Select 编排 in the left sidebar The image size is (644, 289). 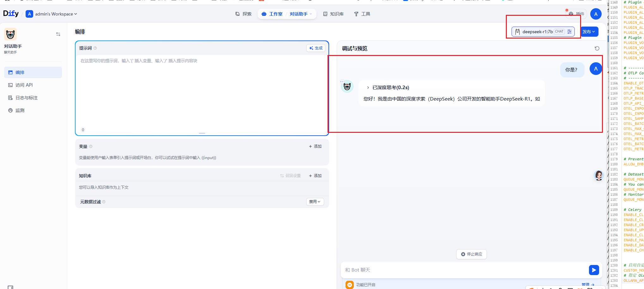(x=20, y=72)
